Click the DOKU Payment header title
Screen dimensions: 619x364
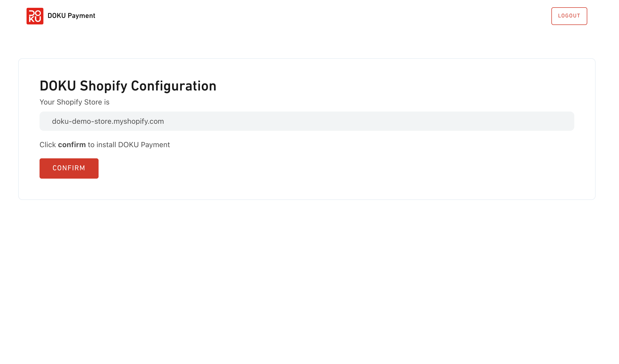(71, 16)
